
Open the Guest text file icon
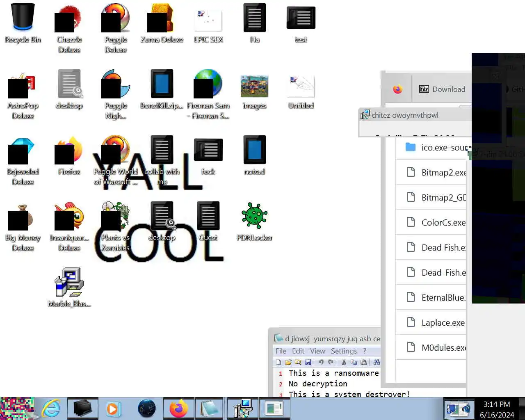coord(208,221)
